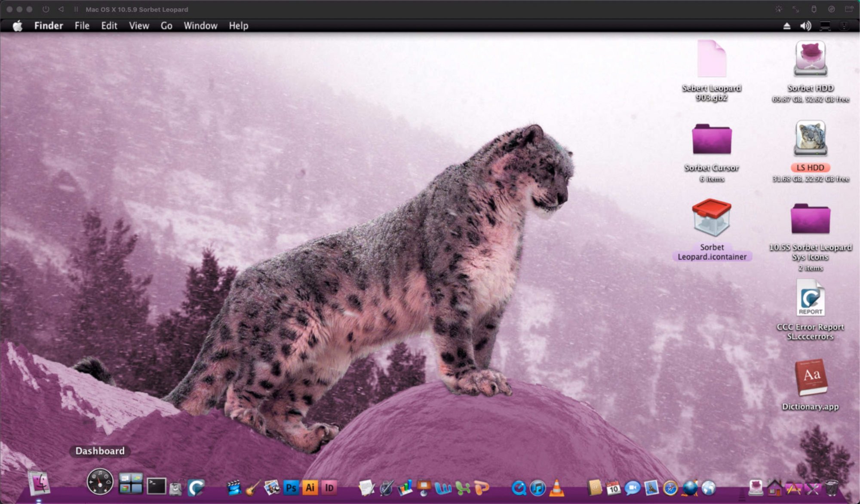Open the Go menu
This screenshot has height=504, width=860.
(x=166, y=26)
